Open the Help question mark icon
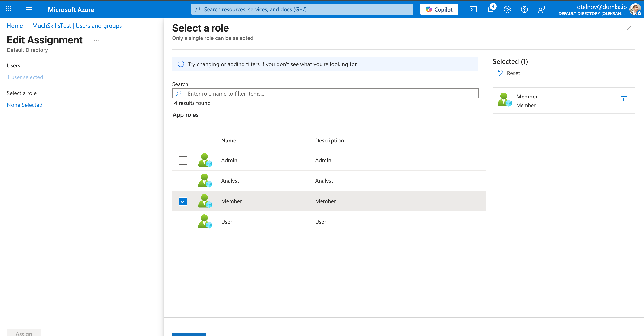 (524, 9)
